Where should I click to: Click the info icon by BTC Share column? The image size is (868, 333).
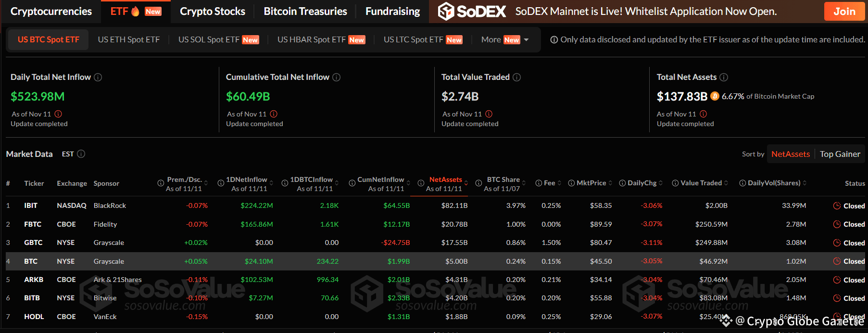click(x=478, y=183)
